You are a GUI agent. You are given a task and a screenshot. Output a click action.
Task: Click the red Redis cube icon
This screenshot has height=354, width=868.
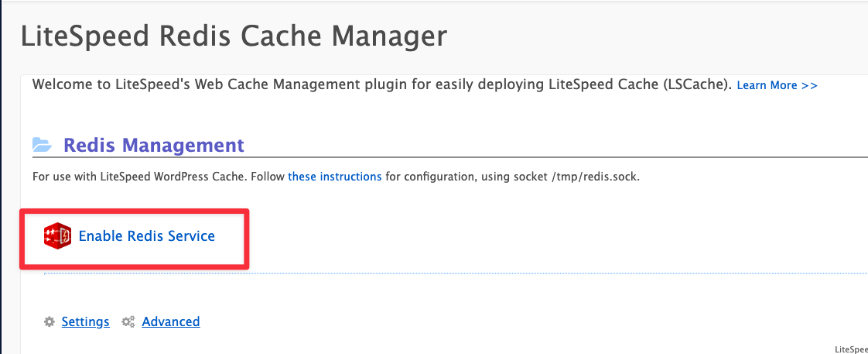click(57, 236)
